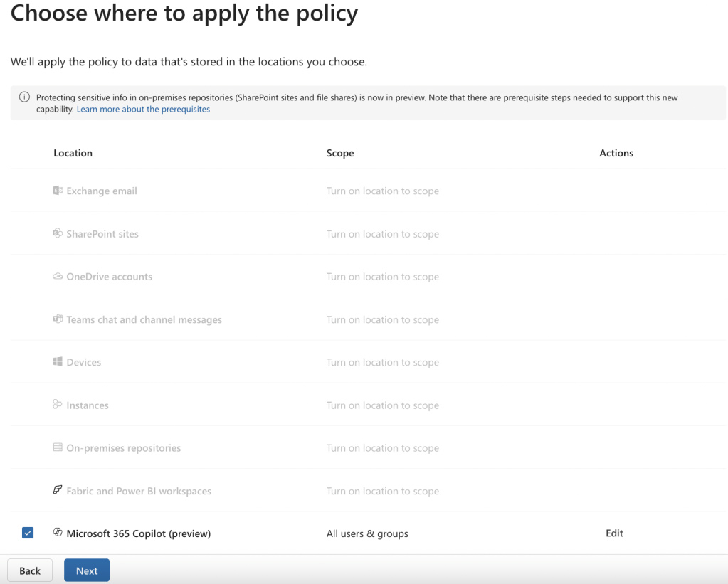Click the Instances icon
The width and height of the screenshot is (728, 584).
tap(58, 405)
